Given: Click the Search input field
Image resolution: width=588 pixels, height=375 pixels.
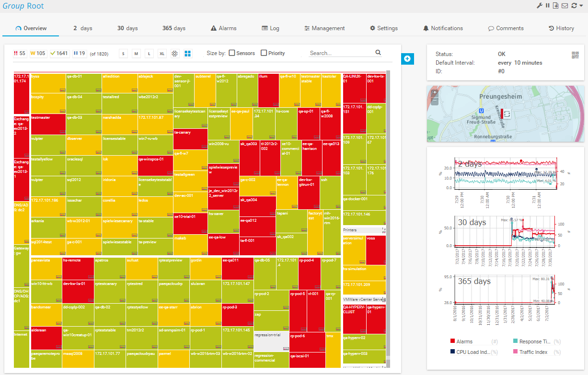Looking at the screenshot, I should [340, 53].
